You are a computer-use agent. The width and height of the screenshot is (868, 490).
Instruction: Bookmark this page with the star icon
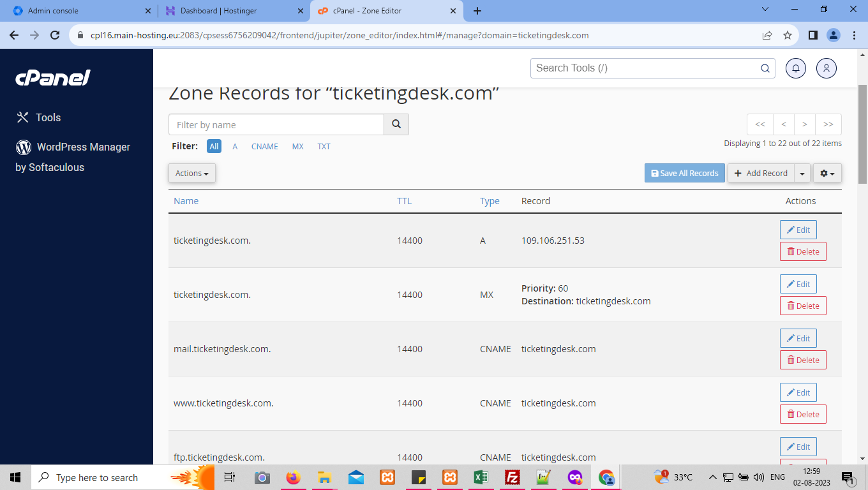click(x=788, y=35)
